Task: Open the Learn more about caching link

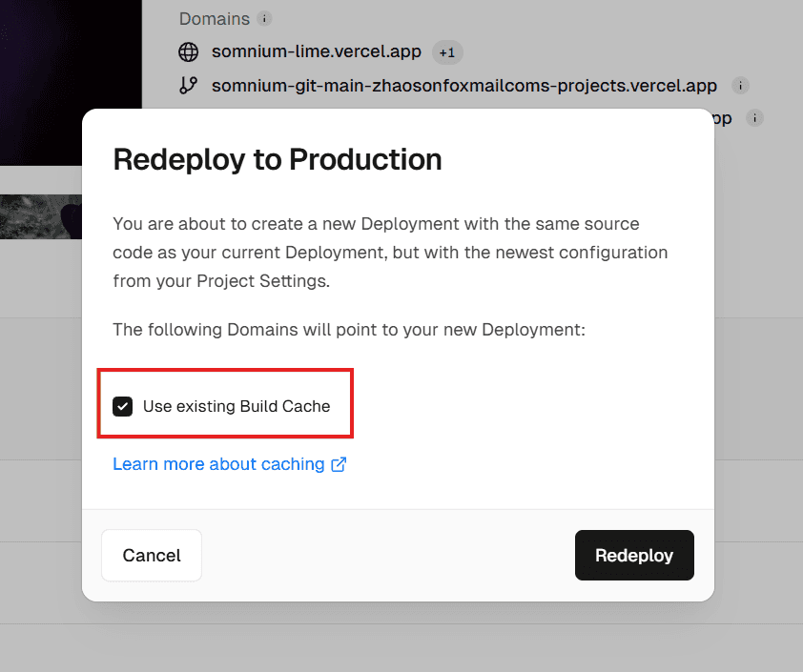Action: 218,464
